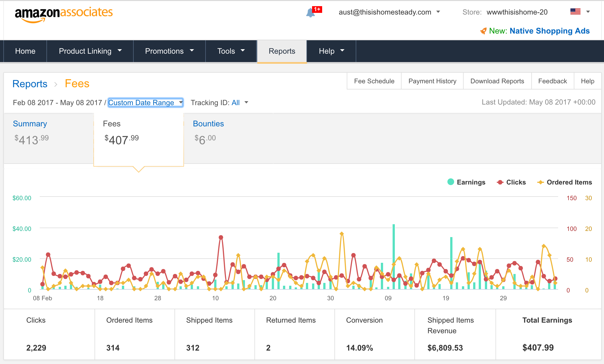Screen dimensions: 604x364
Task: Expand the Product Linking menu
Action: coord(90,51)
